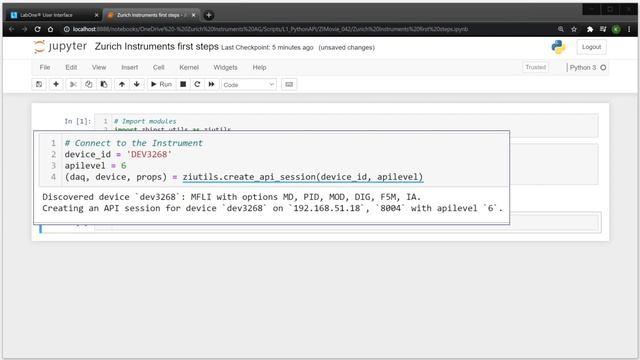The image size is (640, 360).
Task: Open a new browser tab
Action: point(209,15)
